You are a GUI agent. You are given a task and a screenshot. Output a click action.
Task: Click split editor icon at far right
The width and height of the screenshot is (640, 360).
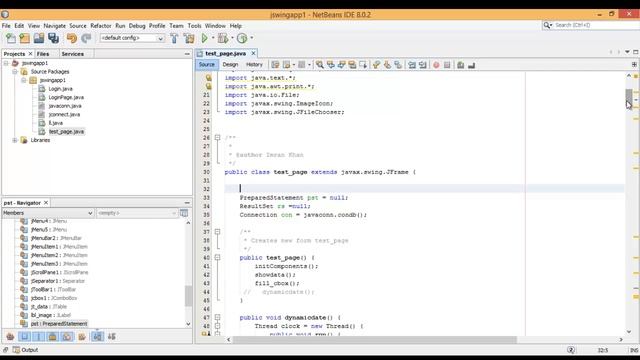(x=634, y=64)
